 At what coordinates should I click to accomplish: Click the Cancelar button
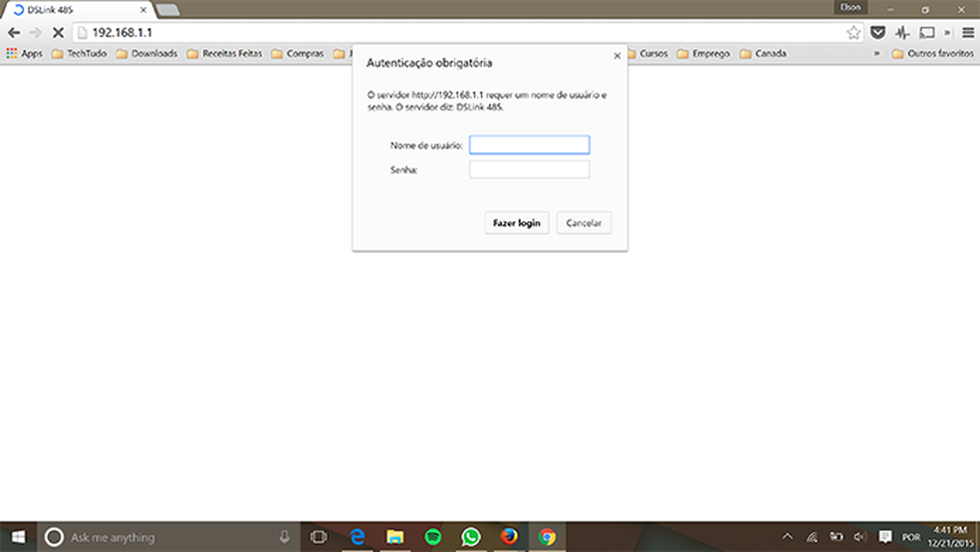(584, 223)
